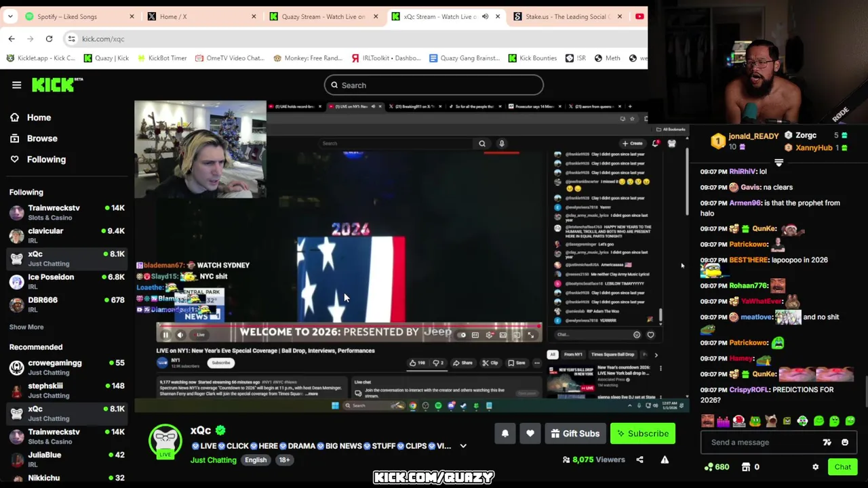868x488 pixels.
Task: Click first quick emote above chat input
Action: click(x=708, y=421)
